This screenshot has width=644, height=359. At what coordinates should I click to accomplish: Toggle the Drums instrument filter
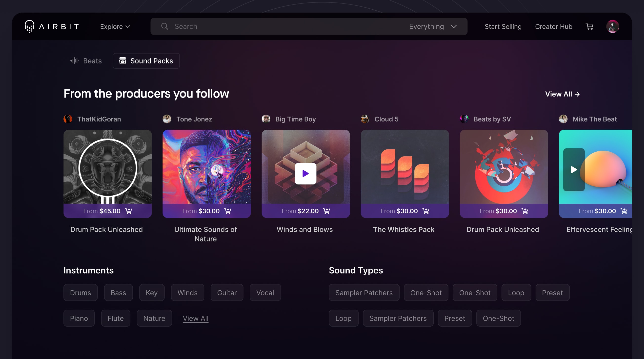coord(80,293)
